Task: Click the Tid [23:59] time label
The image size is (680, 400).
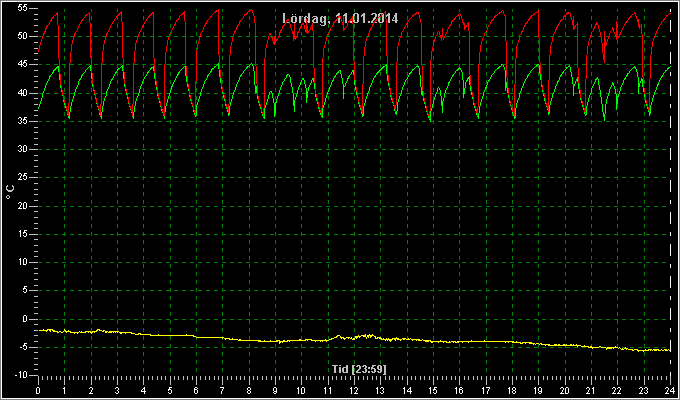Action: click(359, 369)
